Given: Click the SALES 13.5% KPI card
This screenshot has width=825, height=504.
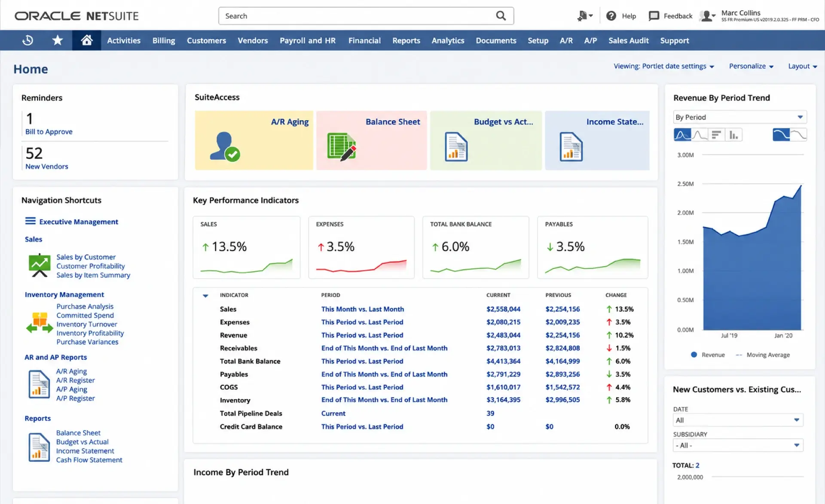Looking at the screenshot, I should click(x=246, y=248).
